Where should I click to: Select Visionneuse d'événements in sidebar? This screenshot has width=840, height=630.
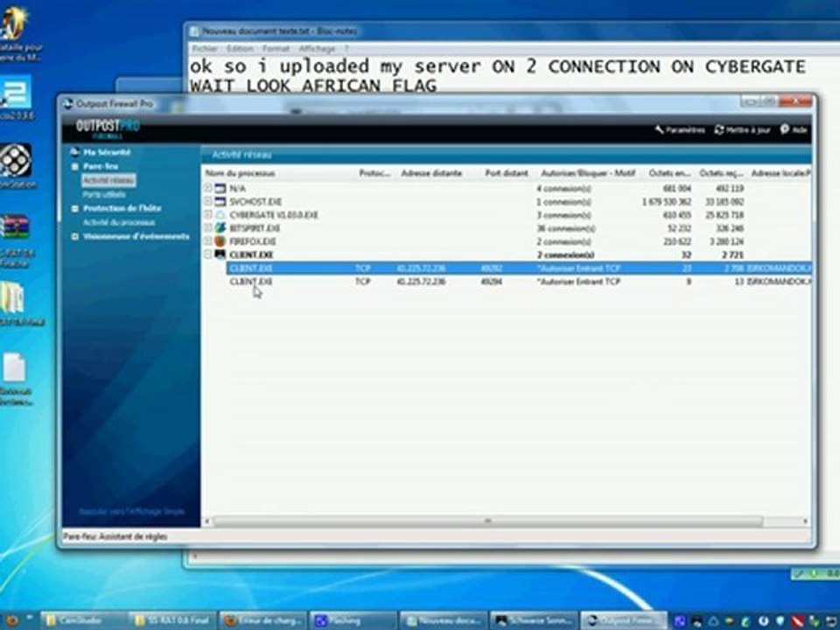point(136,236)
